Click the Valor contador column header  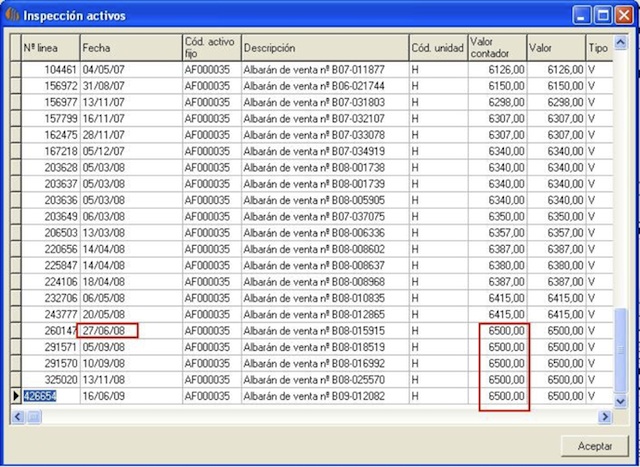(x=495, y=47)
